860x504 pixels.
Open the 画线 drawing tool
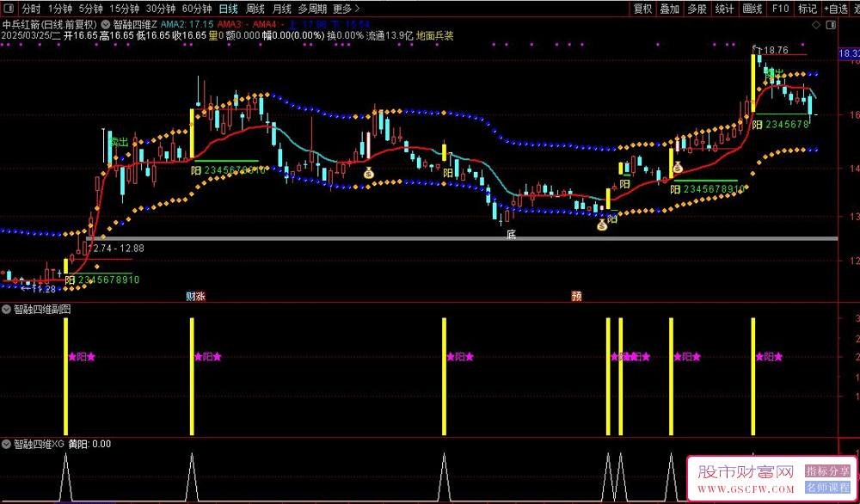[x=752, y=9]
